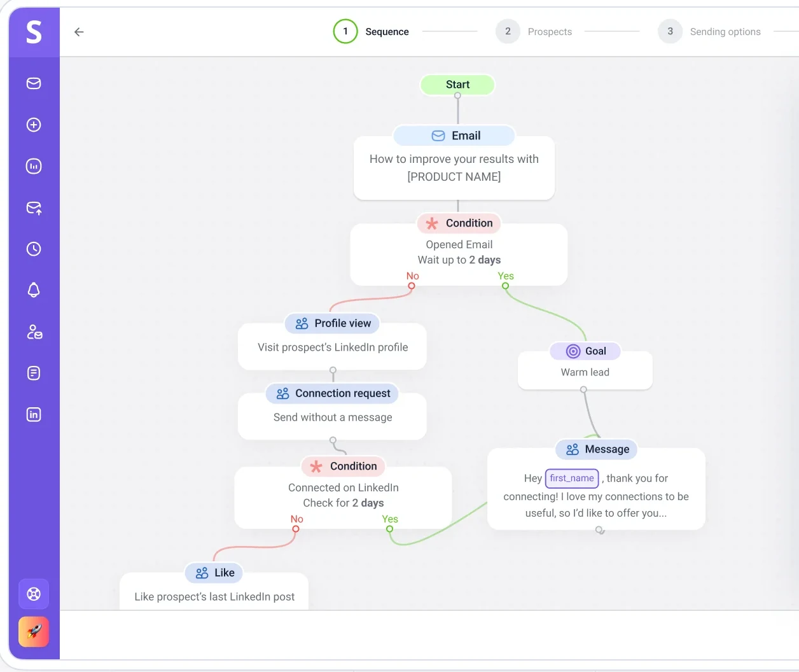Open the Goal step label
Viewport: 799px width, 672px height.
(x=585, y=351)
